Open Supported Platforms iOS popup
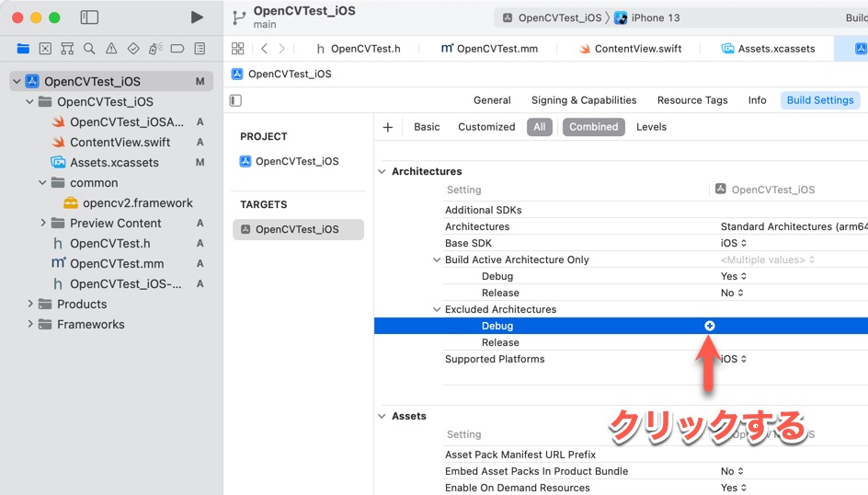868x495 pixels. [x=734, y=359]
